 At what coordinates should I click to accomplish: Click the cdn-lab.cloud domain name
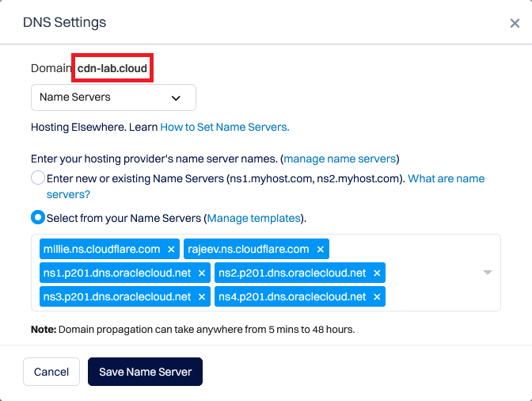click(112, 69)
